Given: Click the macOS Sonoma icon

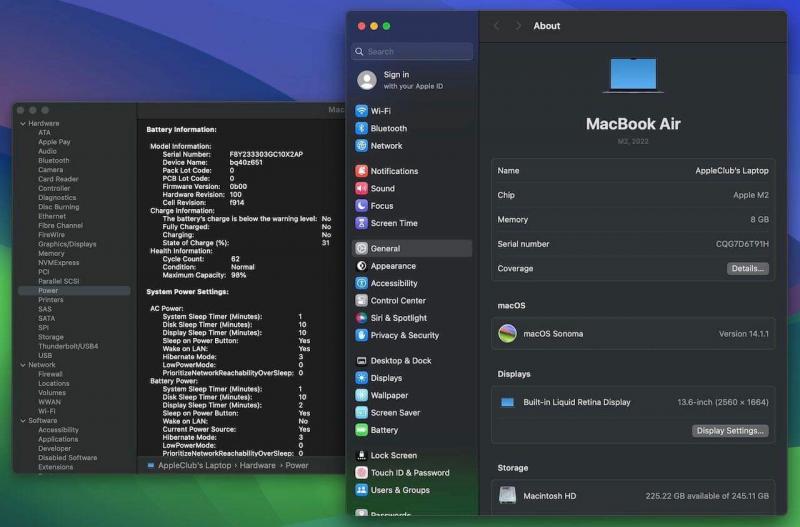Looking at the screenshot, I should point(507,334).
